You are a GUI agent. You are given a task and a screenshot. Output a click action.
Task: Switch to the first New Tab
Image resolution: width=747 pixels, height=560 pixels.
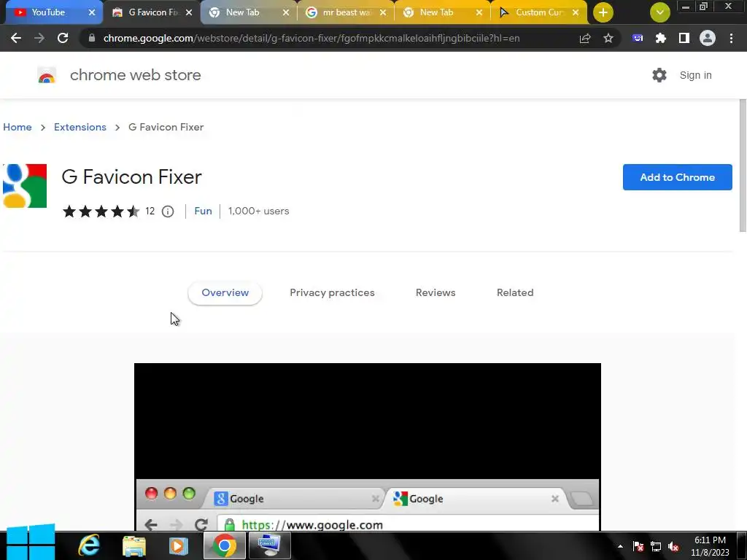tap(243, 12)
